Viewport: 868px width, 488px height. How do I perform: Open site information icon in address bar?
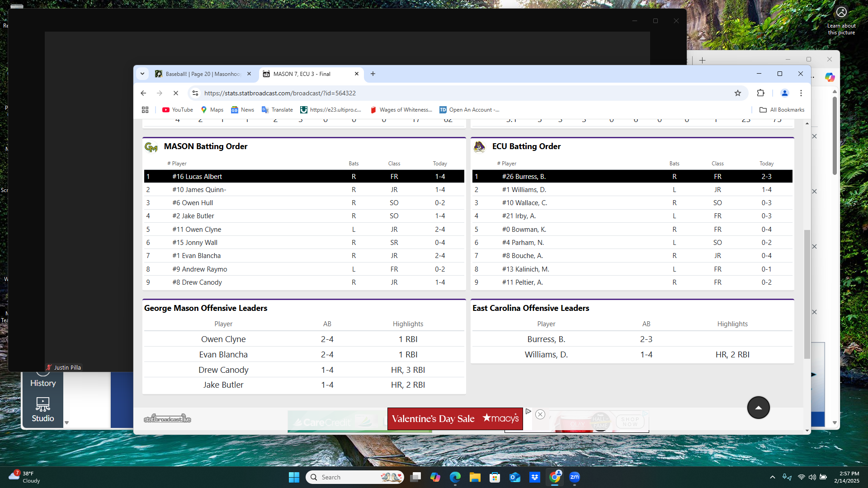pos(195,93)
